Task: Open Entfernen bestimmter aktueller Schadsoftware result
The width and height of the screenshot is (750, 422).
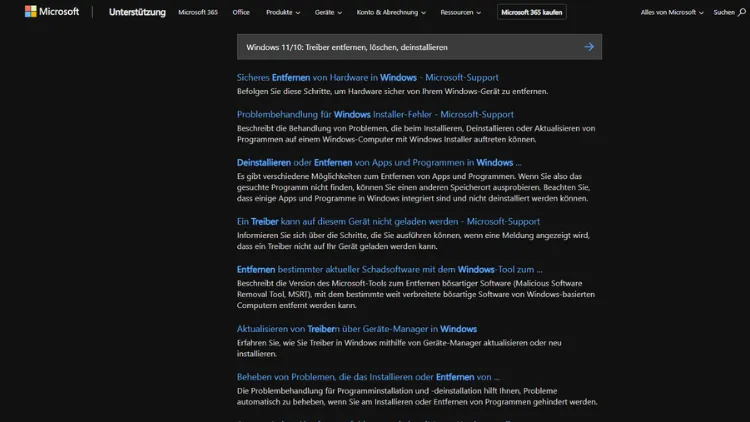Action: click(389, 269)
